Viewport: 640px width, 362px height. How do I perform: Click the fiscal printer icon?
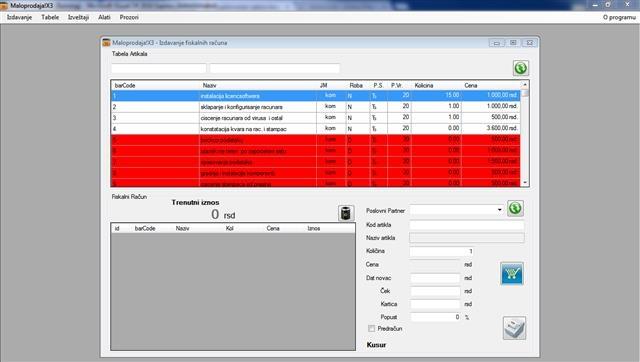(x=514, y=328)
